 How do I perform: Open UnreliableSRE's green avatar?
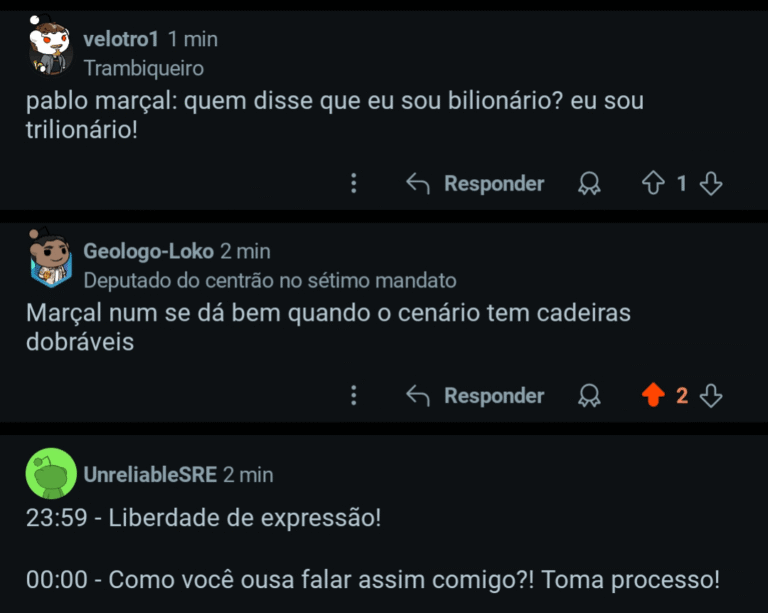[50, 473]
